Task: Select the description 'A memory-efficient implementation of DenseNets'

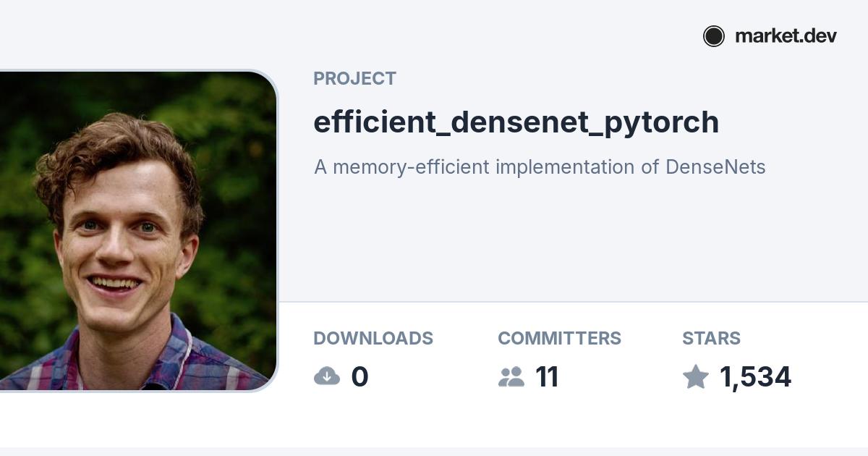Action: 540,167
